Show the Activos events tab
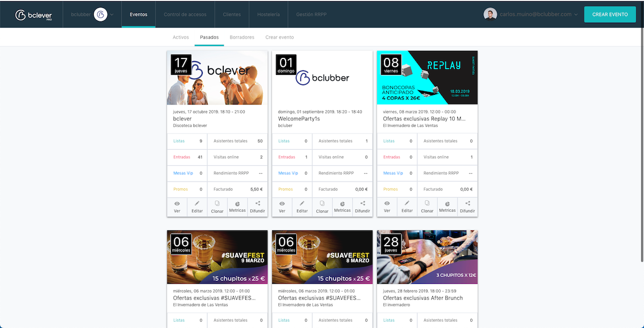The width and height of the screenshot is (644, 328). coord(181,37)
